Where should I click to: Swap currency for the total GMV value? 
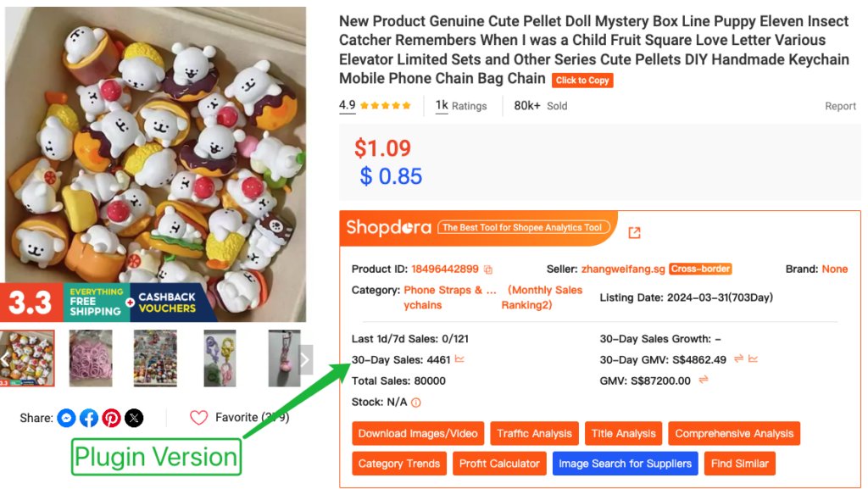coord(703,381)
